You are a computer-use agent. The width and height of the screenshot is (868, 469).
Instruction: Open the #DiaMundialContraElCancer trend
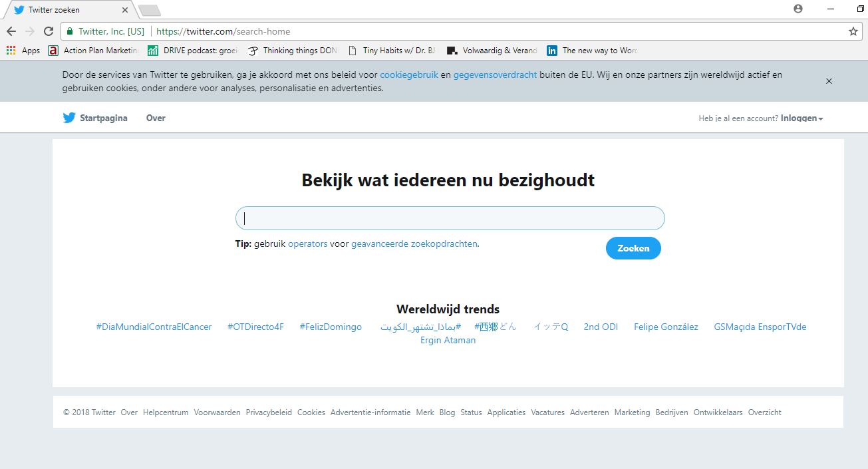154,327
